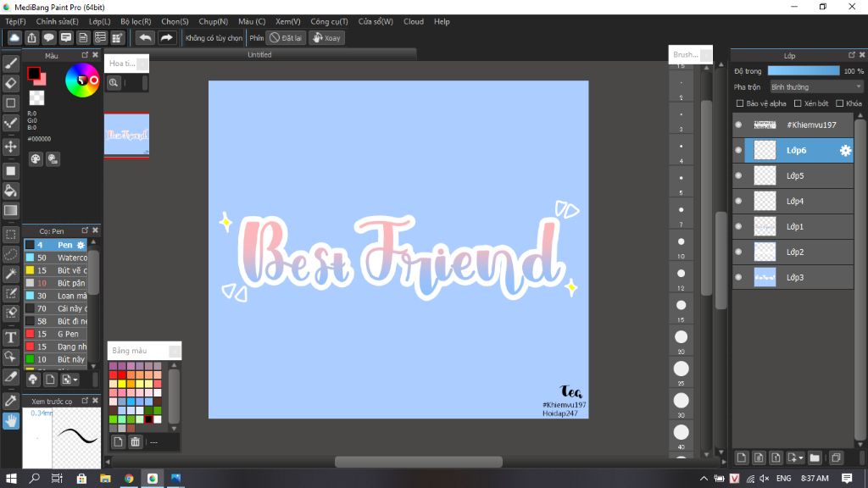The width and height of the screenshot is (868, 488).
Task: Open the Windows Start menu
Action: pos(11,478)
